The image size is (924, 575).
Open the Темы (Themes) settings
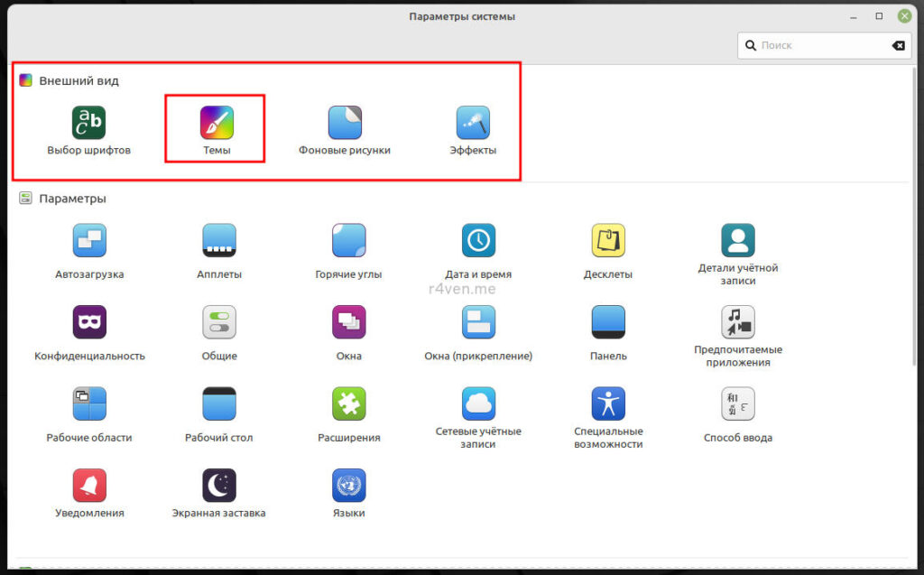(x=217, y=123)
